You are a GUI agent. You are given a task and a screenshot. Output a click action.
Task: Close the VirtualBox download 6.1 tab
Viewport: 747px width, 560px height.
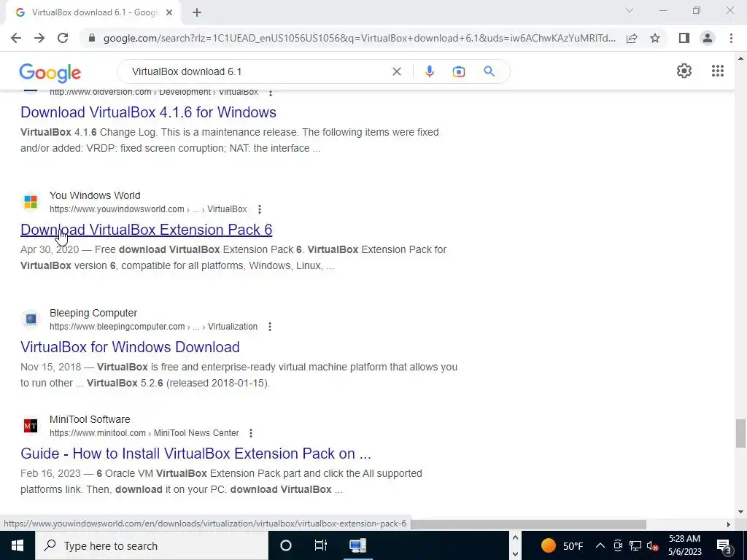click(x=169, y=12)
